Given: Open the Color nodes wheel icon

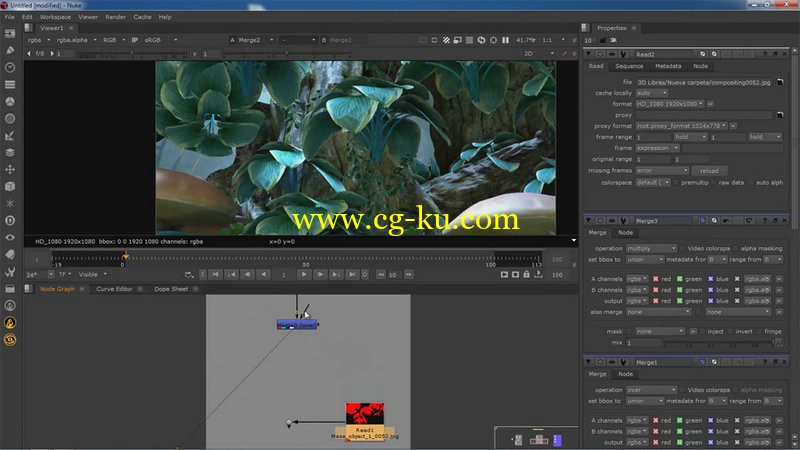Looking at the screenshot, I should pos(10,102).
